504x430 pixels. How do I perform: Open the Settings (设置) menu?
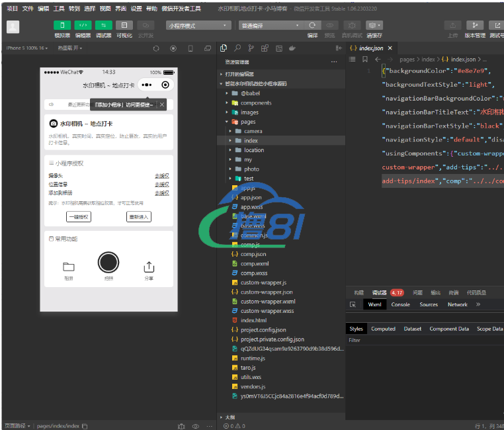136,9
